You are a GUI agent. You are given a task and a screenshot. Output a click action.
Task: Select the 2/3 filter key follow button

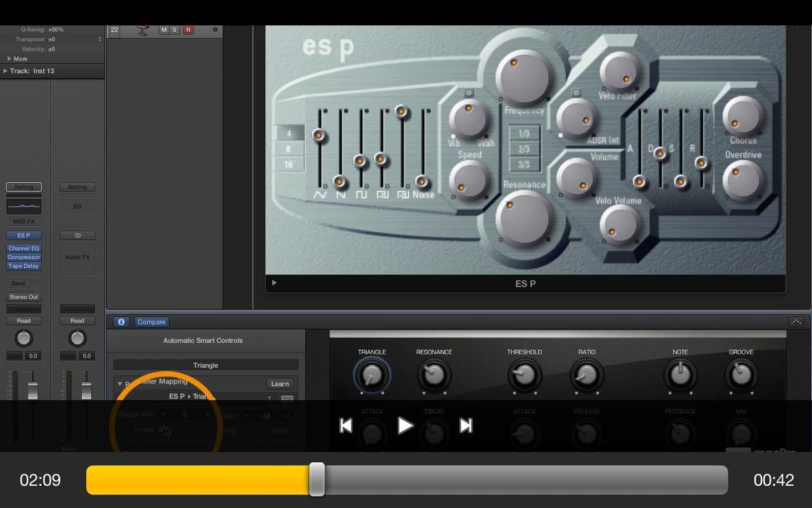524,149
